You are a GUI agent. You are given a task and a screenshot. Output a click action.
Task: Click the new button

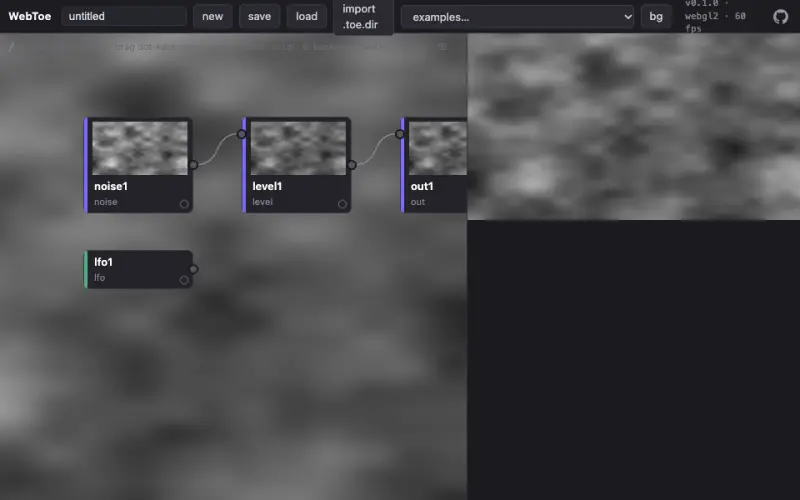point(212,16)
